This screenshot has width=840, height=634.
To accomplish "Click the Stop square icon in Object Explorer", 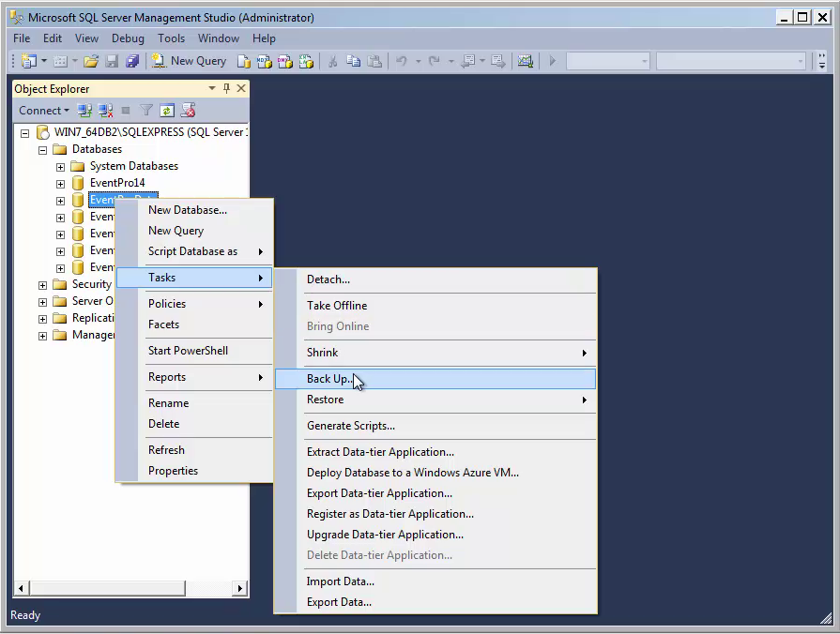I will pos(126,111).
